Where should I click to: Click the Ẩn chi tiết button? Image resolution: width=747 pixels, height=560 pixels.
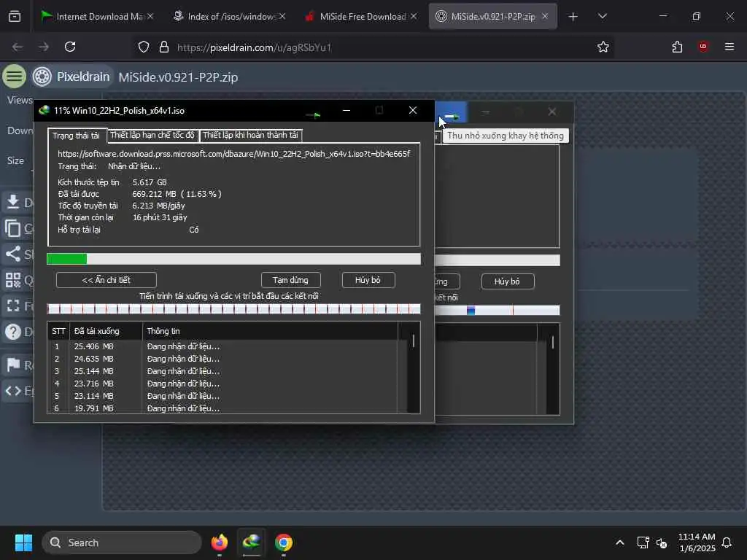tap(107, 280)
